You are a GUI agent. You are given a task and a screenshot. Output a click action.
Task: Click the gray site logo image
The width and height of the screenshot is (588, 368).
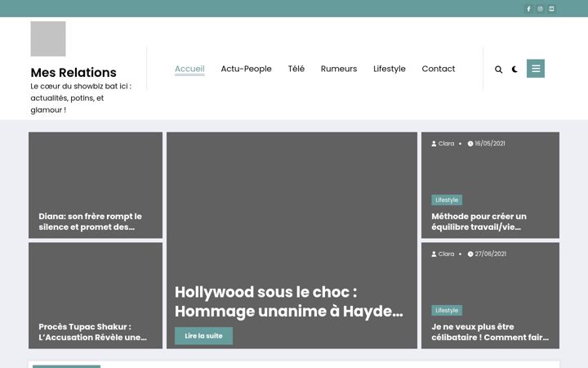tap(48, 38)
